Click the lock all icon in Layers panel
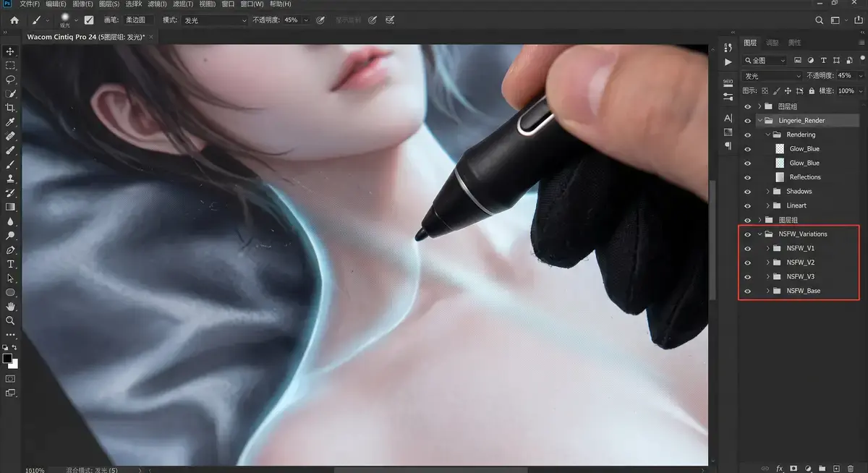Image resolution: width=868 pixels, height=473 pixels. tap(812, 91)
